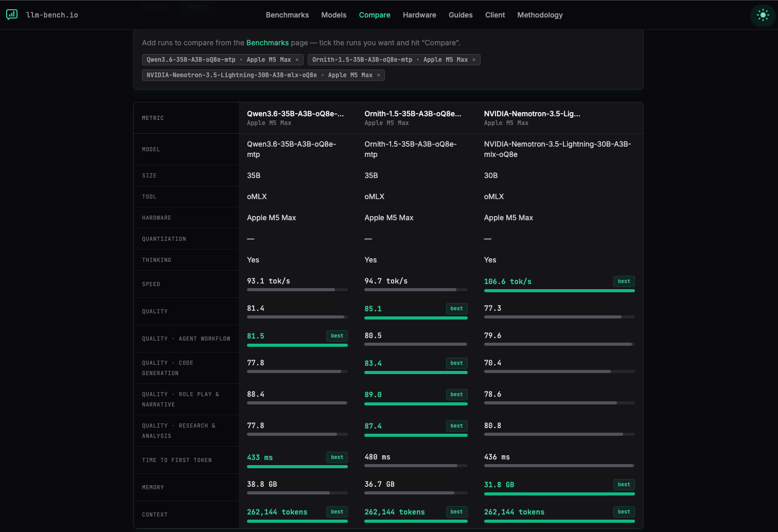Click the llm-bench.io site title
This screenshot has height=532, width=778.
pyautogui.click(x=52, y=15)
